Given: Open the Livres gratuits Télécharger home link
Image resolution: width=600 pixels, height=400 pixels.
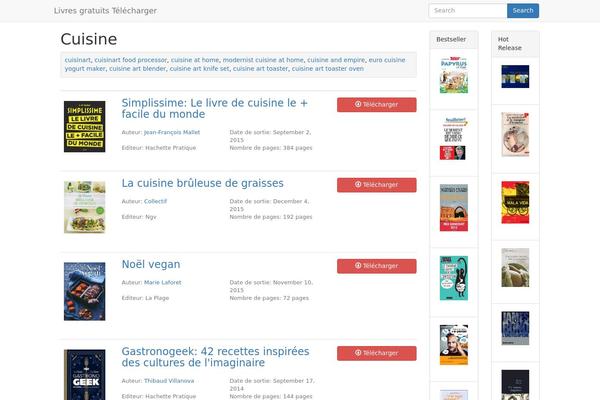Looking at the screenshot, I should 105,11.
